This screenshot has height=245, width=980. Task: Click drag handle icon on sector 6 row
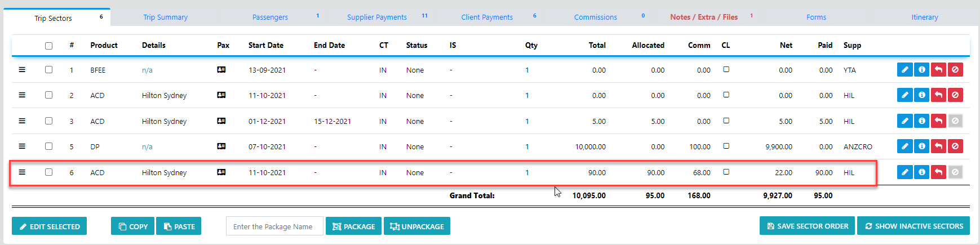[x=22, y=172]
